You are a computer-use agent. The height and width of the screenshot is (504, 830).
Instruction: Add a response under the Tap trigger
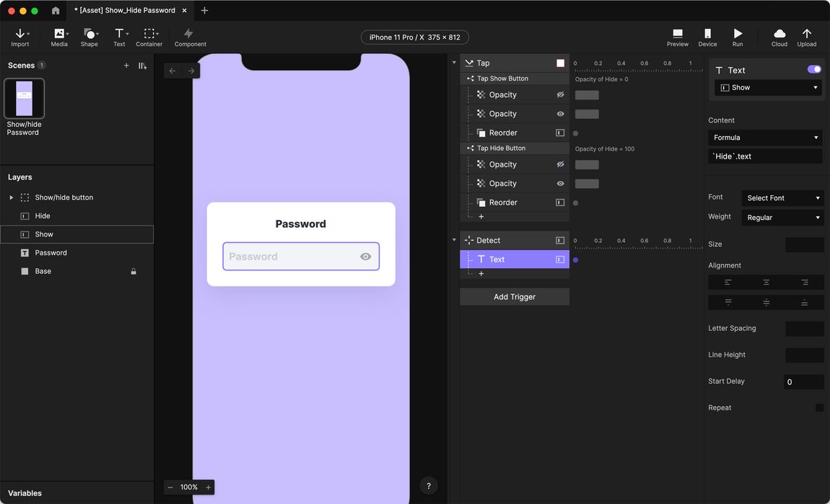pos(481,217)
